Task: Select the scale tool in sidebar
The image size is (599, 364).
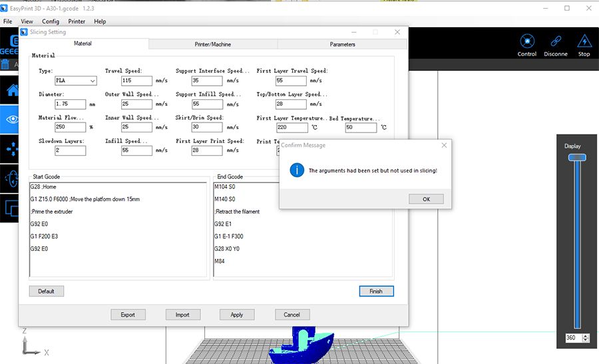Action: (12, 208)
